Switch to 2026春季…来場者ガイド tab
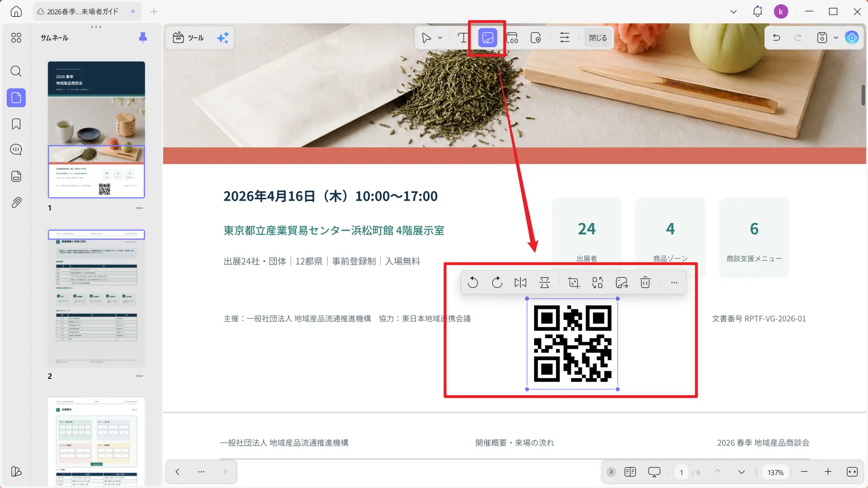Image resolution: width=868 pixels, height=488 pixels. (87, 11)
